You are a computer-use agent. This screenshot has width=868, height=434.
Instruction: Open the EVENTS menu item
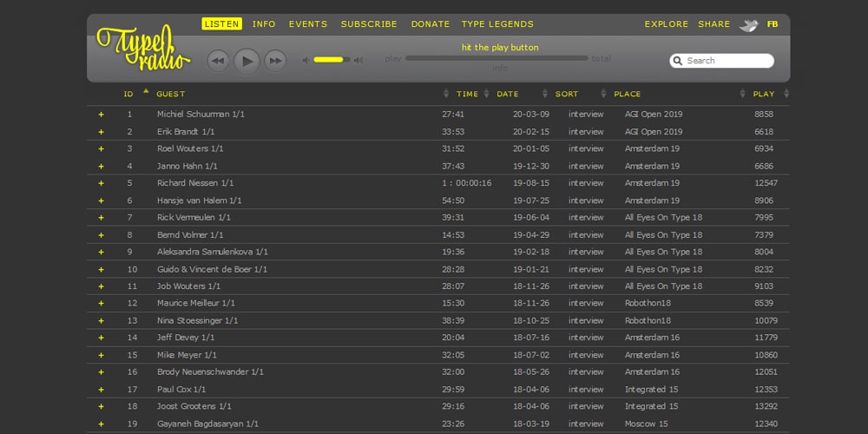308,24
